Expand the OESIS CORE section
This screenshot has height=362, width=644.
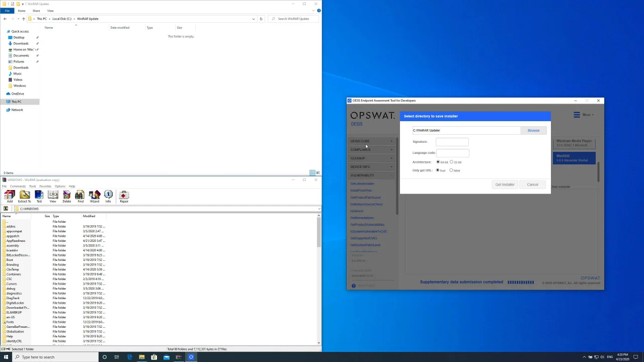372,141
